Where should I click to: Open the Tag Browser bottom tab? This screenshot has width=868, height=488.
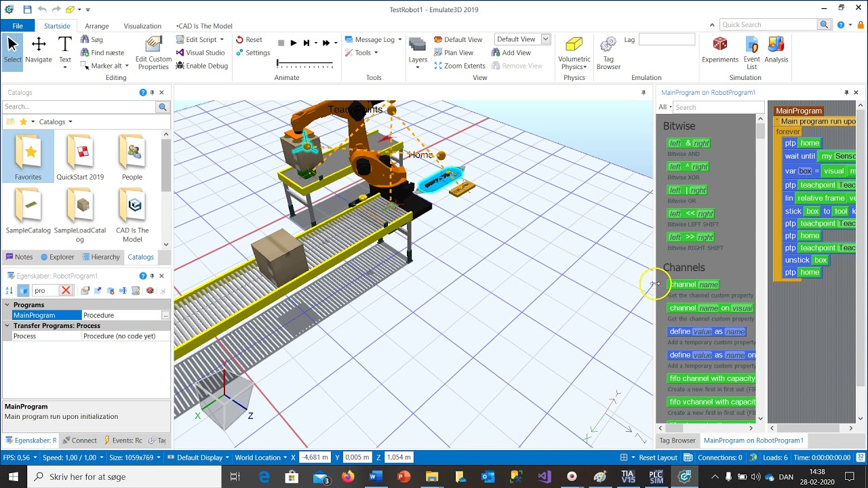pyautogui.click(x=677, y=441)
